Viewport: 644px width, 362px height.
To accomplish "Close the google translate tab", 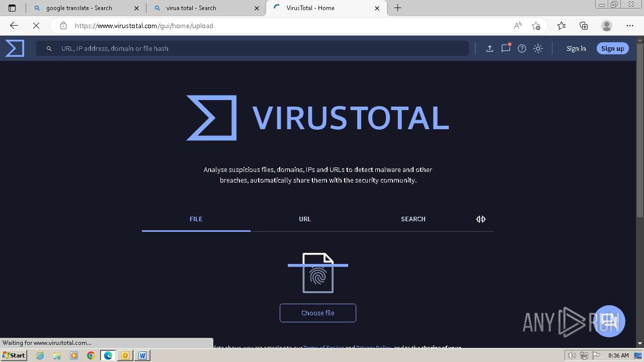I will (137, 8).
